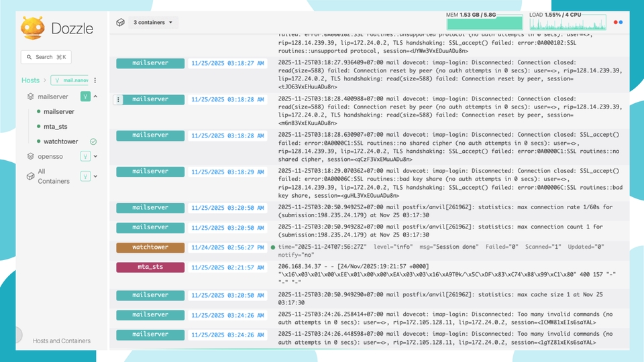Click the CPU LOAD graph
This screenshot has width=644, height=362.
click(568, 23)
